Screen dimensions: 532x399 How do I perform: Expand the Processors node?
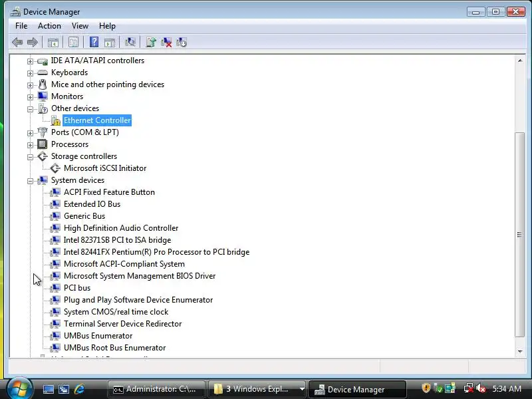[x=30, y=145]
